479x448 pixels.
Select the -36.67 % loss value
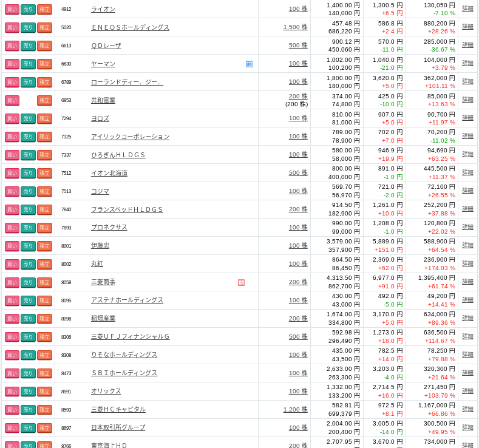click(443, 49)
